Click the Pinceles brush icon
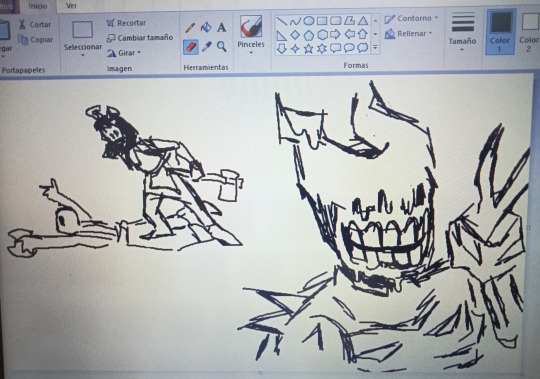Viewport: 540px width, 379px height. coord(251,26)
